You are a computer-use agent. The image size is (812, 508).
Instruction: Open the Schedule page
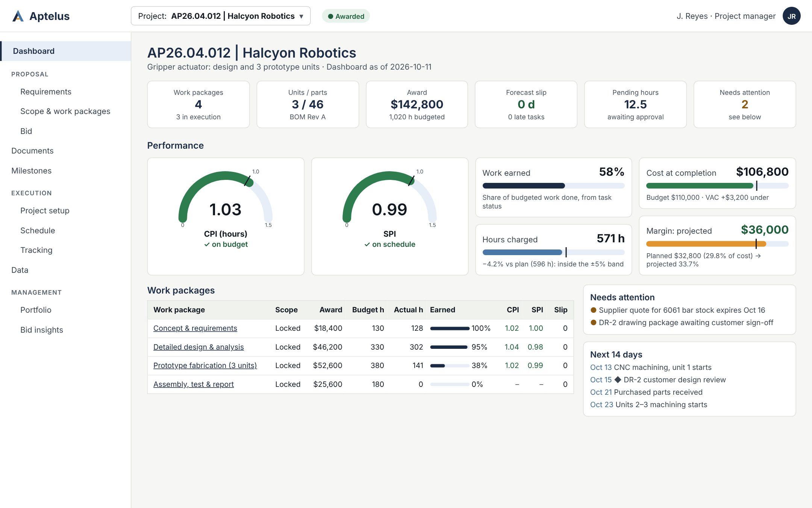(38, 231)
